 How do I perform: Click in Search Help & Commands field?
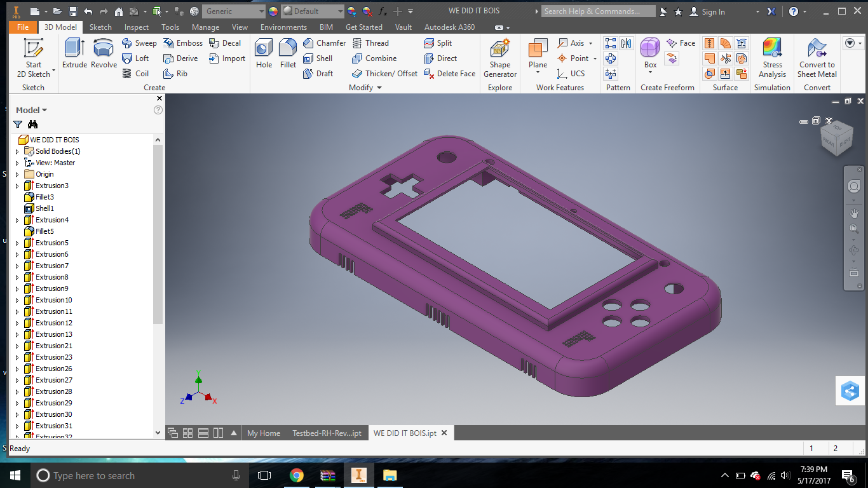[599, 11]
